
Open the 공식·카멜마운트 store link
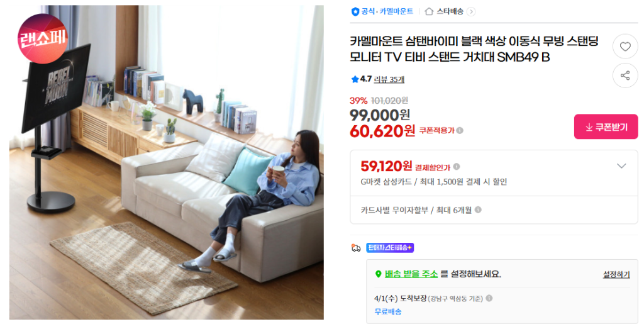[387, 11]
